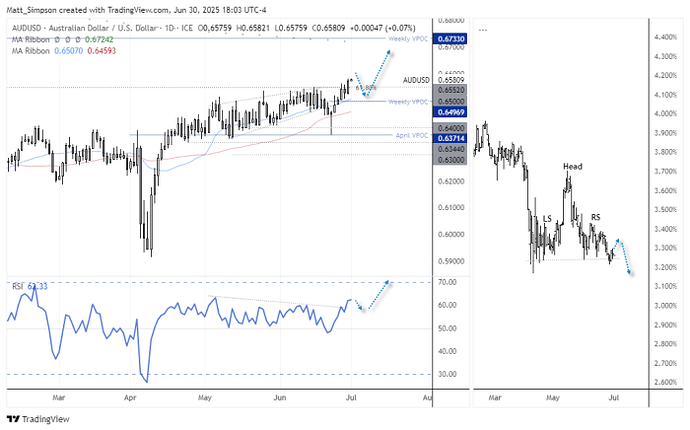Screen dimensions: 690x430
Task: Click the 0.64969 blue price tag
Action: pos(449,112)
